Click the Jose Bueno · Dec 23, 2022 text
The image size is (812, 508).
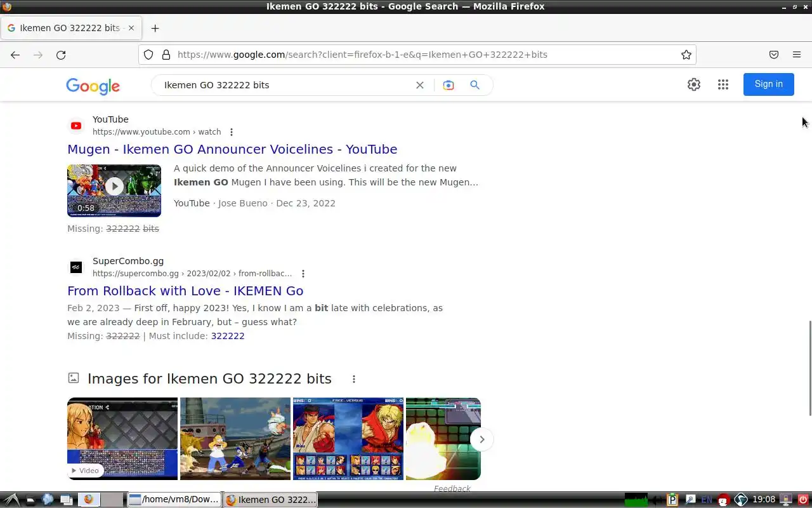tap(277, 203)
